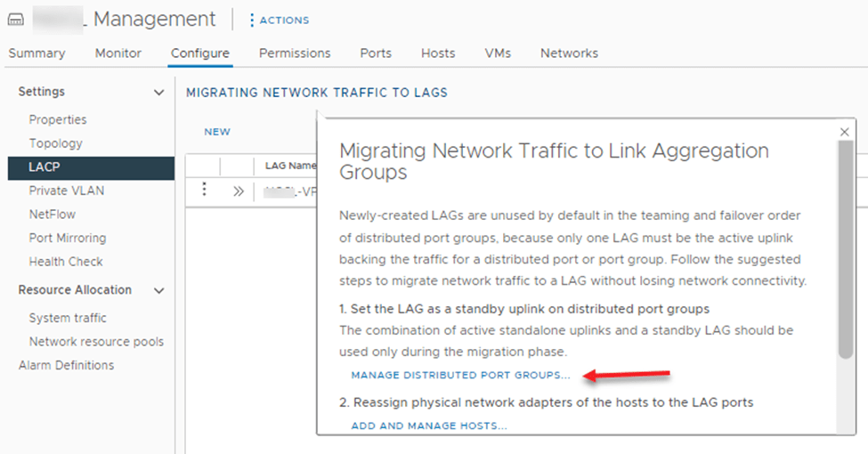
Task: Open the Actions menu
Action: click(279, 20)
